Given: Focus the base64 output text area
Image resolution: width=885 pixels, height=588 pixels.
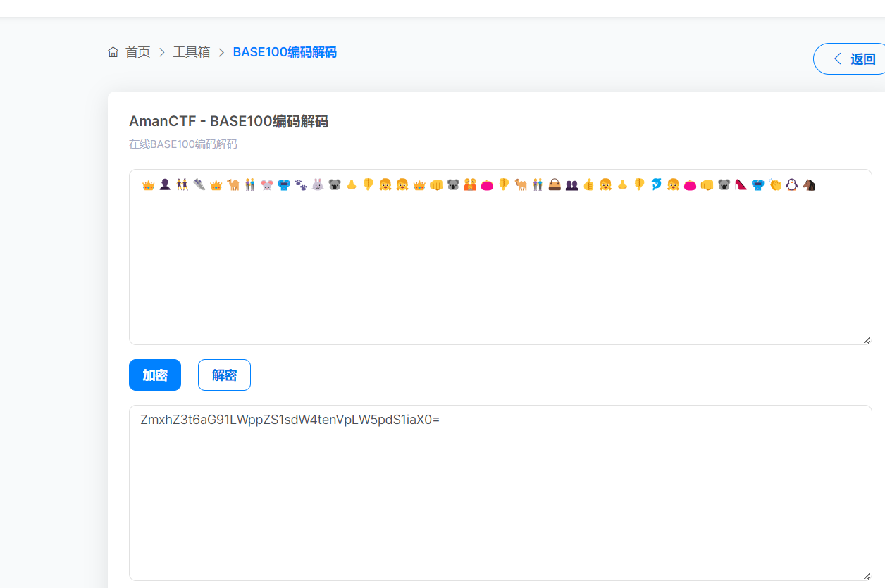Looking at the screenshot, I should [500, 493].
